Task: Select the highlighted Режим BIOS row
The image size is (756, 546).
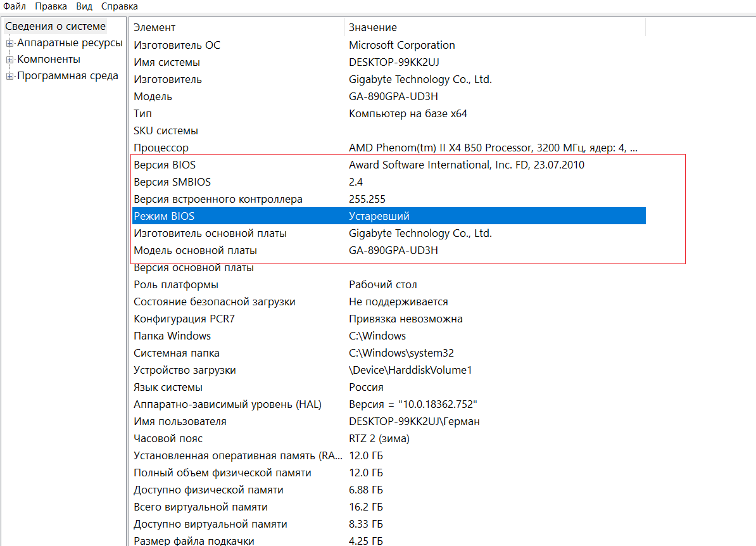Action: point(389,216)
